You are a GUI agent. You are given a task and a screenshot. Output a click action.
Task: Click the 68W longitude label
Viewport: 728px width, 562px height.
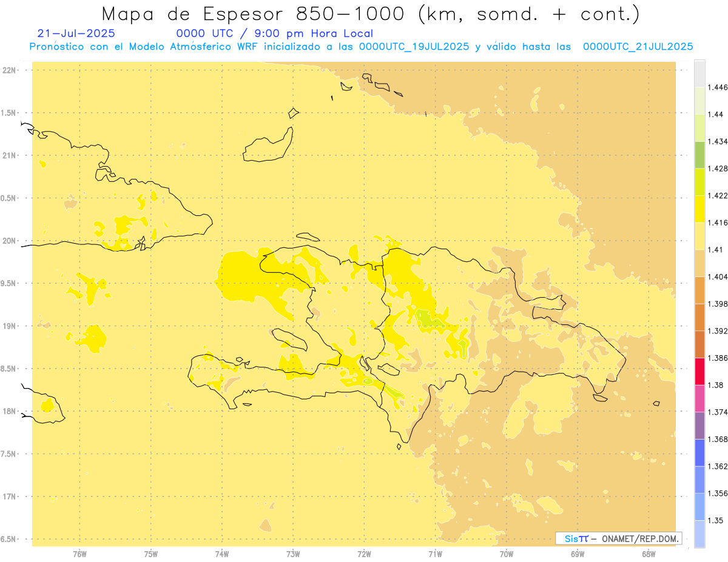pos(649,555)
